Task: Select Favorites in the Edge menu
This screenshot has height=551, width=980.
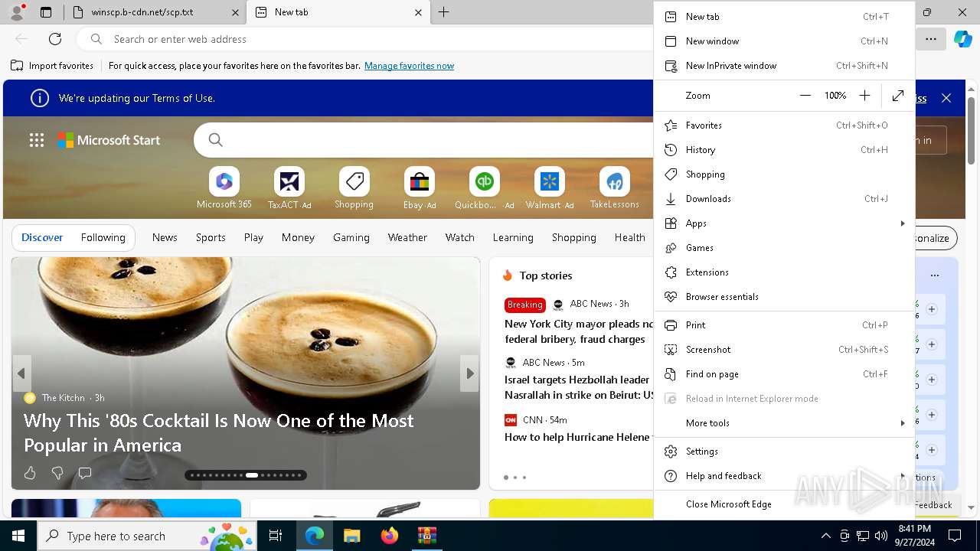Action: click(x=784, y=126)
